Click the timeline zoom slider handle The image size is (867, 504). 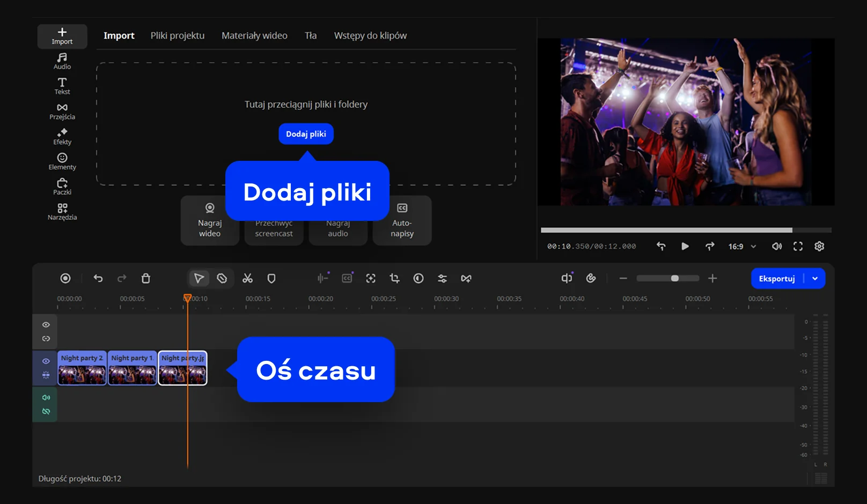click(674, 278)
